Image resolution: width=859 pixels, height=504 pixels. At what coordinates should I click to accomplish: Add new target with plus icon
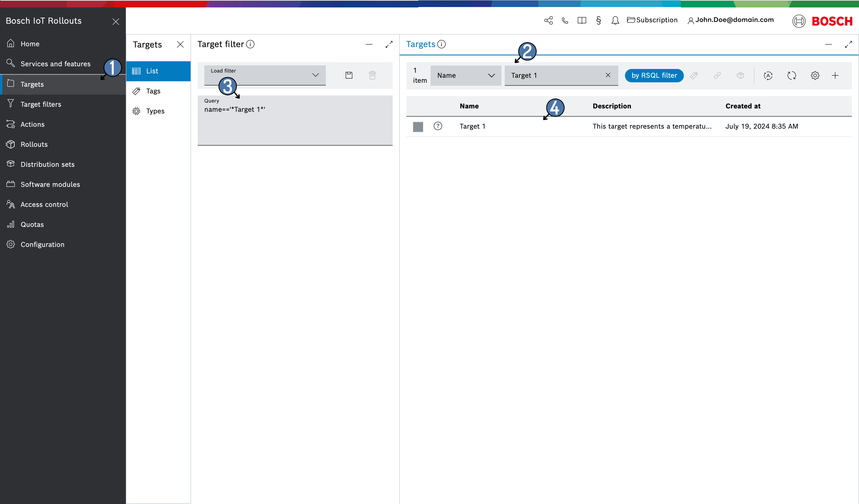[x=835, y=76]
